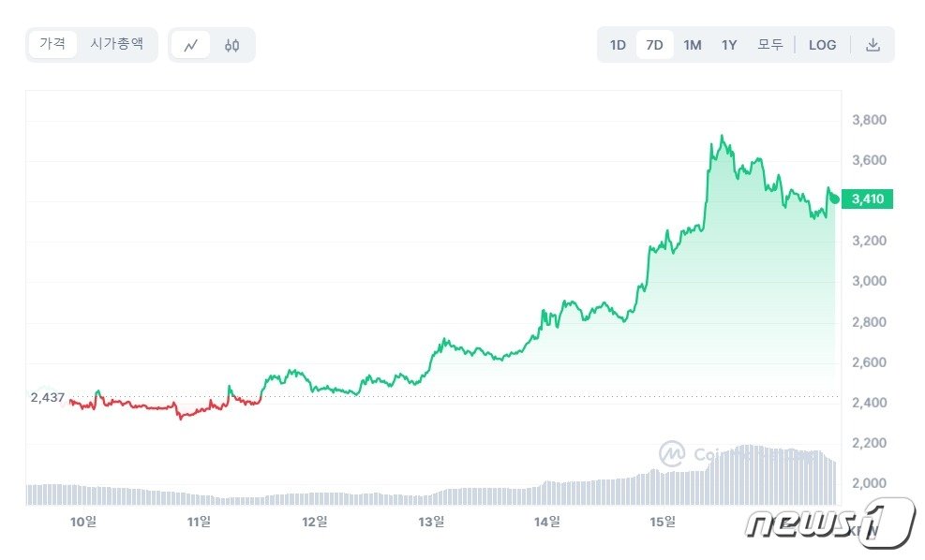Switch to line chart view icon
Viewport: 925px width, 560px height.
191,45
